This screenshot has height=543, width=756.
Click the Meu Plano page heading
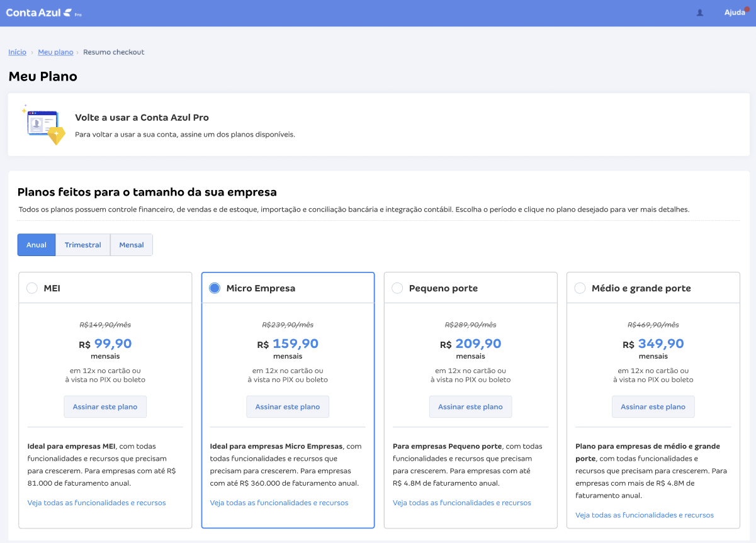click(x=43, y=77)
